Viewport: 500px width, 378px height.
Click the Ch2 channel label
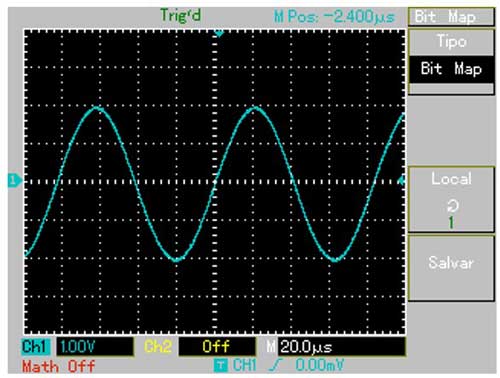pyautogui.click(x=158, y=347)
